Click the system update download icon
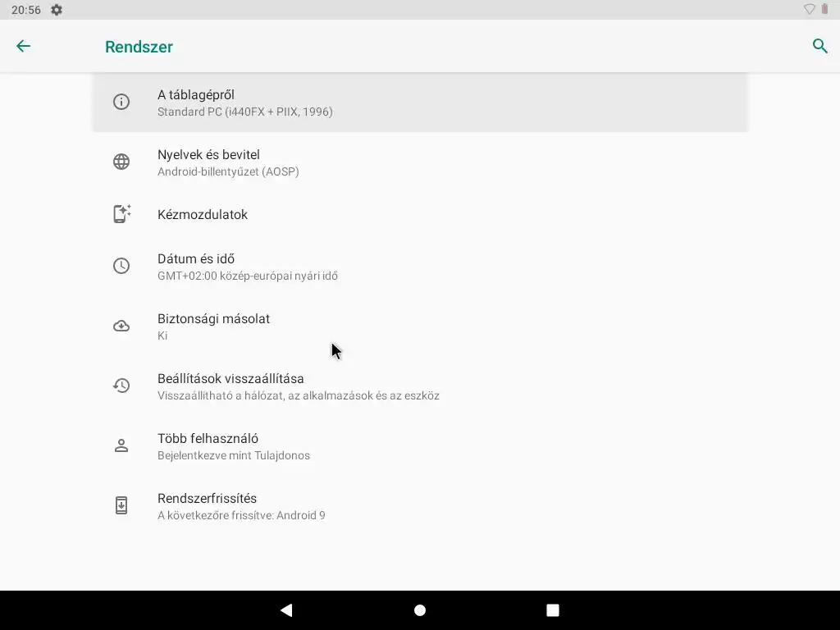 (121, 505)
